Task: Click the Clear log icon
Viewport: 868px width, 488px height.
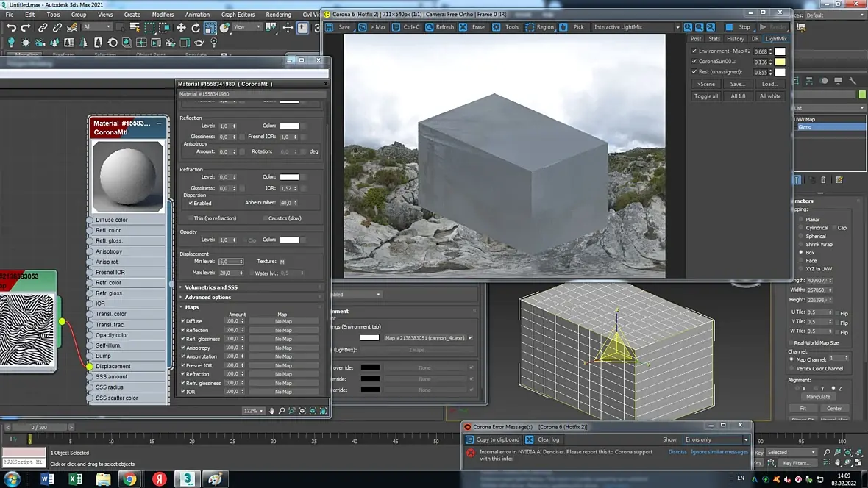Action: pos(530,439)
